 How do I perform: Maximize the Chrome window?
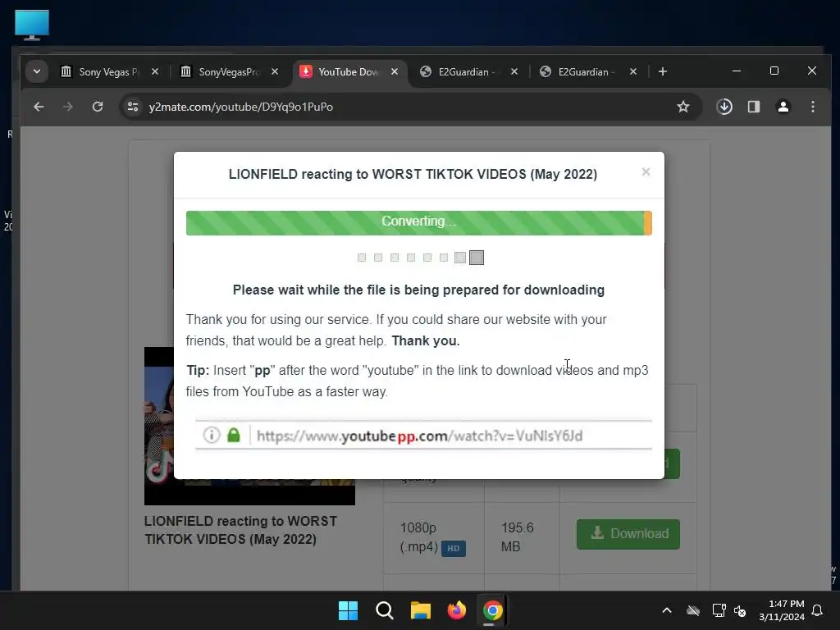774,71
